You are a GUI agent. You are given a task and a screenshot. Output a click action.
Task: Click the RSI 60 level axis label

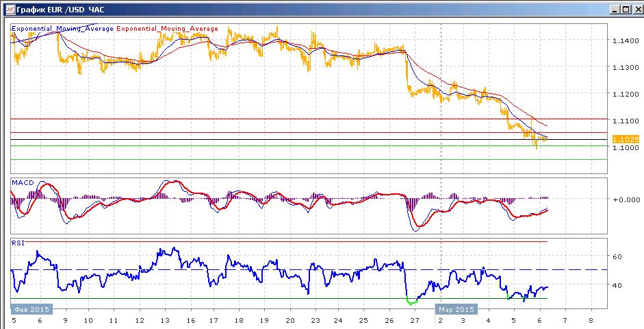(617, 256)
